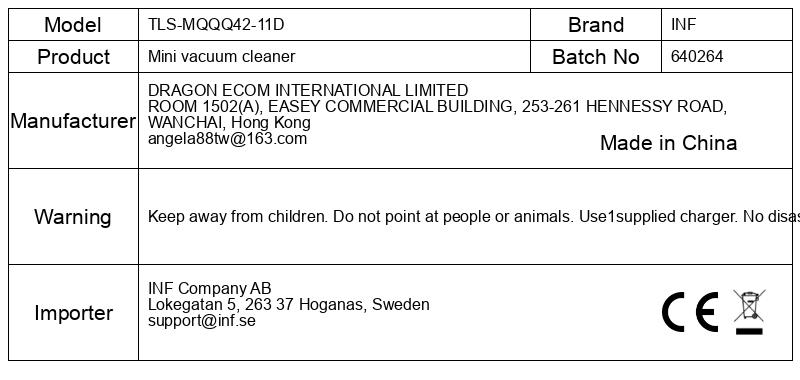Select the Product header cell
800x380 pixels.
[x=73, y=57]
